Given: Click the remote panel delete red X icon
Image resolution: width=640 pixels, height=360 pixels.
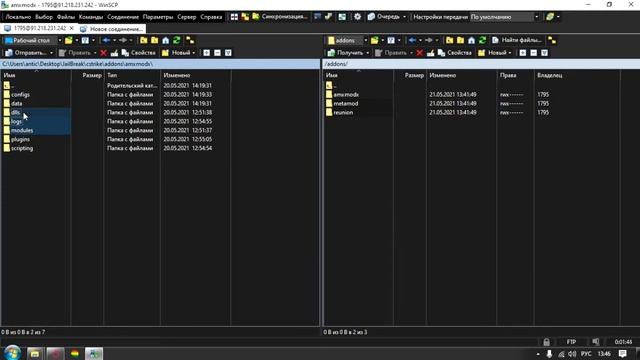Looking at the screenshot, I should (420, 53).
